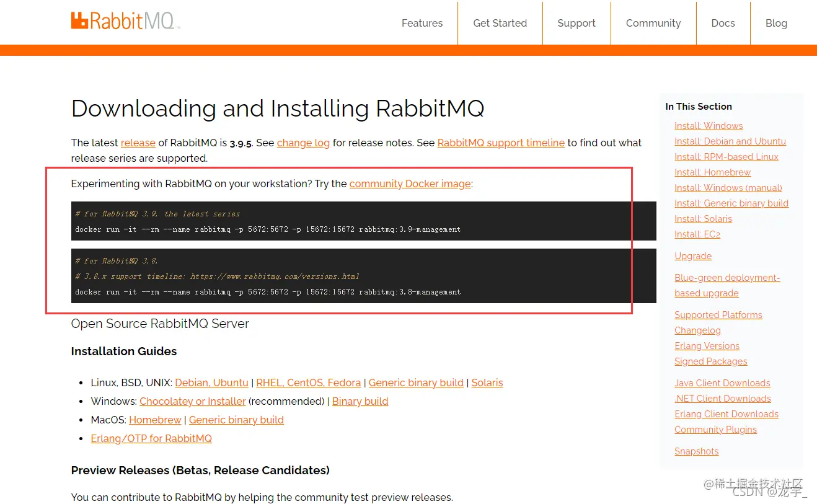Open 'Erlang/OTP for RabbitMQ' link
Viewport: 817px width, 504px height.
(151, 438)
